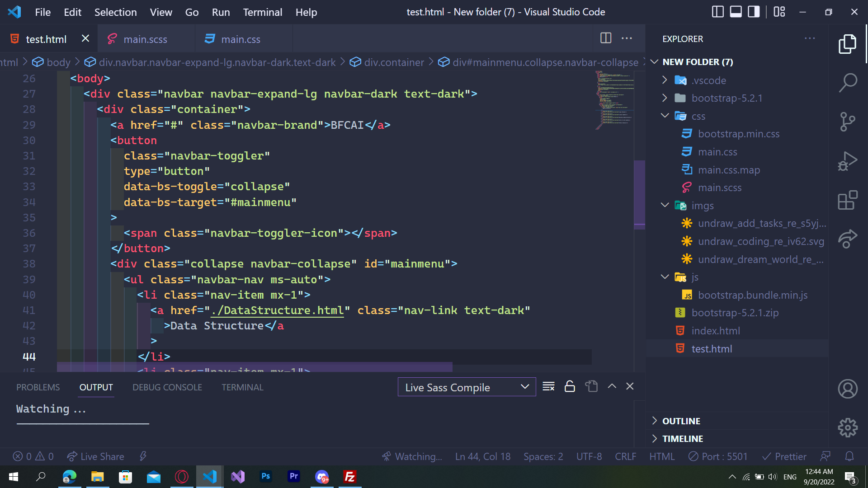Open the Extensions view

pyautogui.click(x=847, y=200)
